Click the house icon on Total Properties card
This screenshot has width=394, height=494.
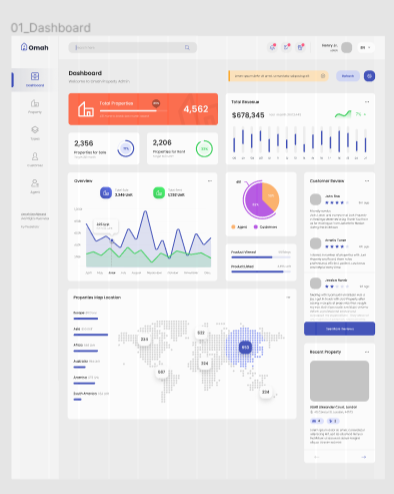pos(86,109)
